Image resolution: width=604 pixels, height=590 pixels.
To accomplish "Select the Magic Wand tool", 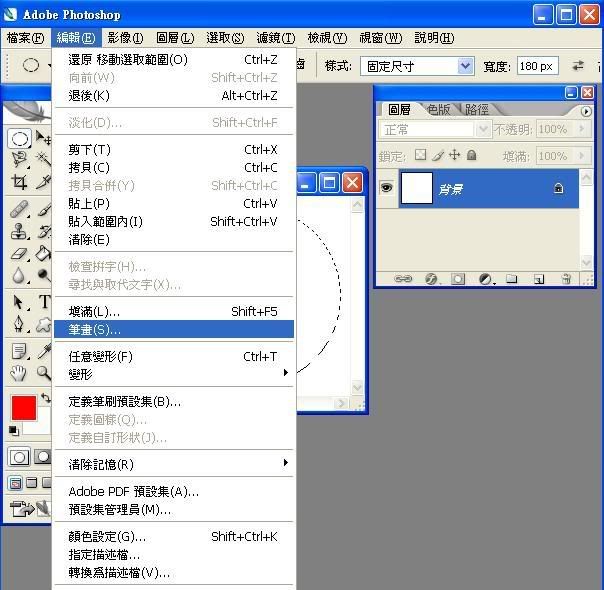I will pyautogui.click(x=43, y=159).
